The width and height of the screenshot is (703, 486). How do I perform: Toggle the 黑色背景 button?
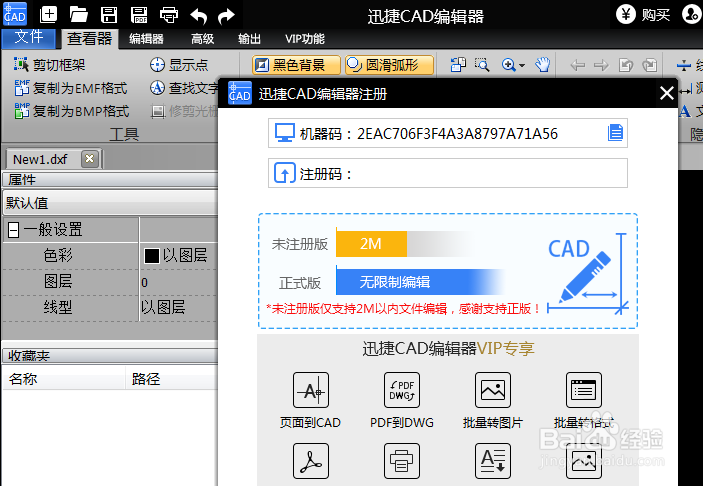pos(296,65)
